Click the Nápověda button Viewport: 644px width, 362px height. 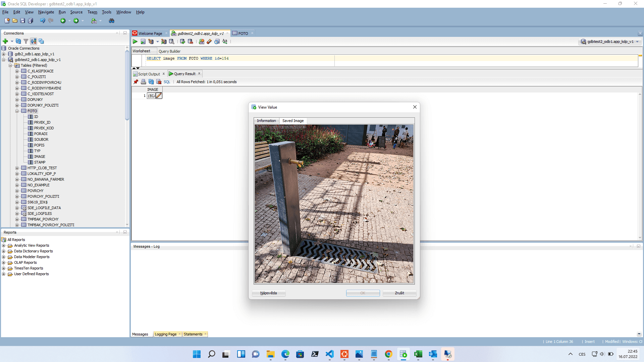pyautogui.click(x=268, y=293)
